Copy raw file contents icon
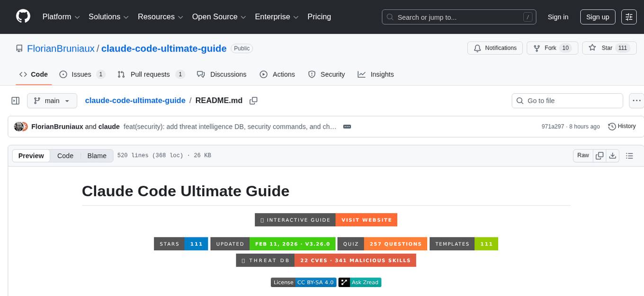This screenshot has width=644, height=296. [x=599, y=156]
